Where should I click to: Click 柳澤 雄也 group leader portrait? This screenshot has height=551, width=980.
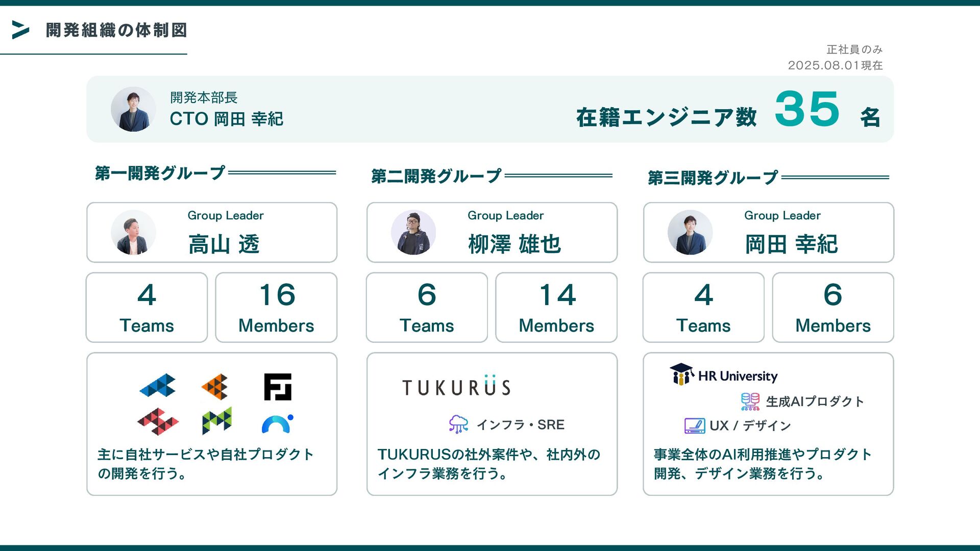413,233
